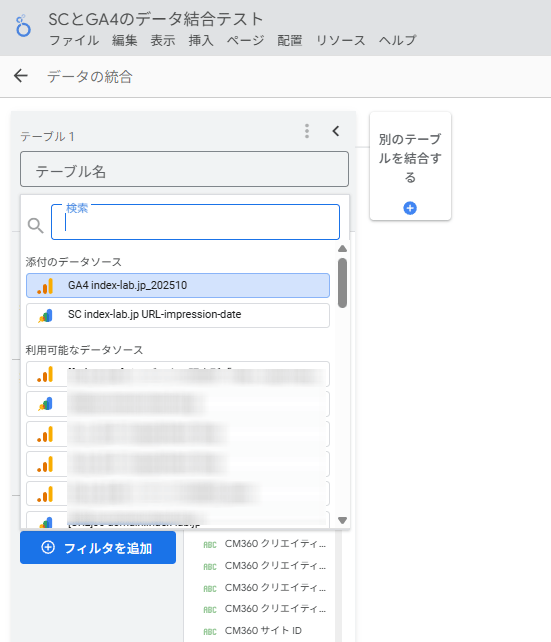Open the ヘルプ menu
This screenshot has height=642, width=551.
coord(397,41)
